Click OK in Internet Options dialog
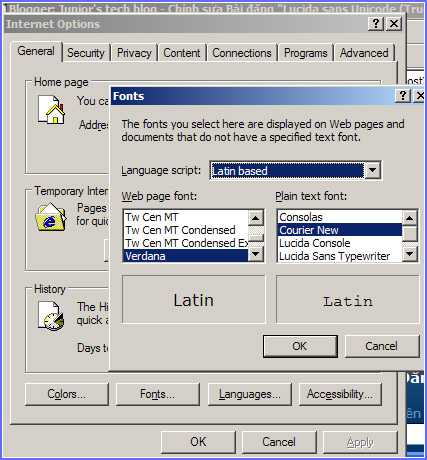427x460 pixels. tap(198, 442)
